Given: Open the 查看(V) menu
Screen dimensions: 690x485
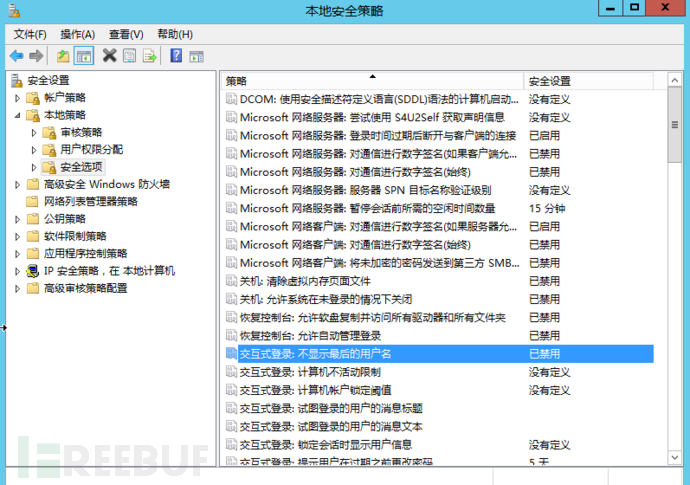Looking at the screenshot, I should click(x=125, y=34).
